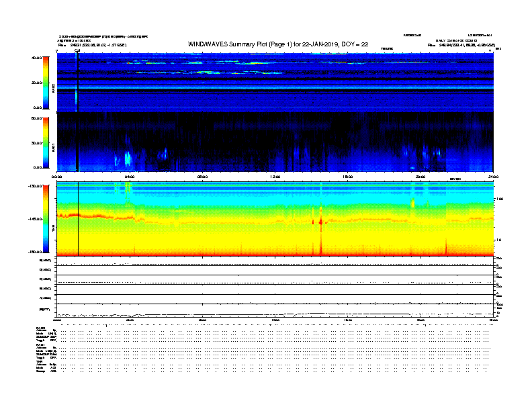Click the Pos= coordinates text at top left
The height and width of the screenshot is (411, 532).
pyautogui.click(x=92, y=45)
